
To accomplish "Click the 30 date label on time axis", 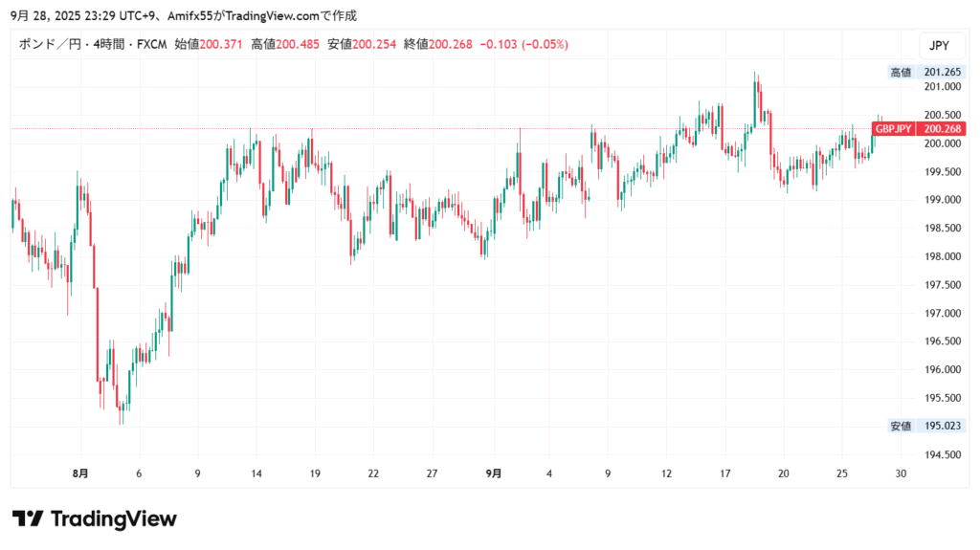I will (x=900, y=473).
